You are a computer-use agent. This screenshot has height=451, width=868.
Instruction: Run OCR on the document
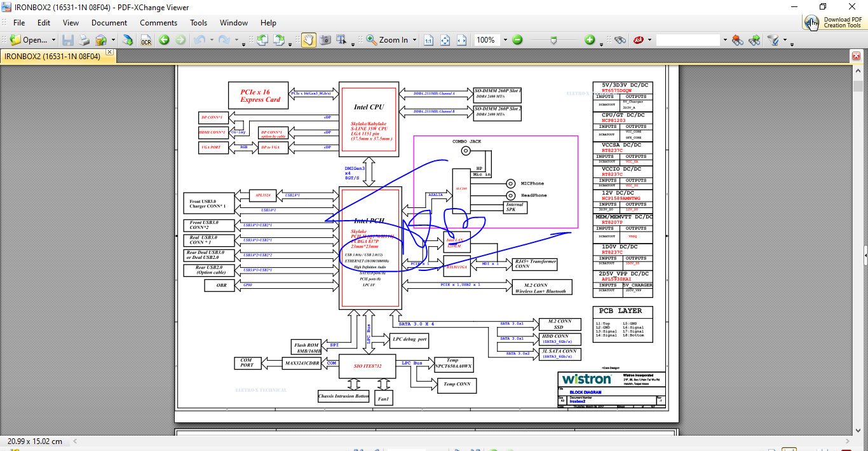[x=146, y=40]
